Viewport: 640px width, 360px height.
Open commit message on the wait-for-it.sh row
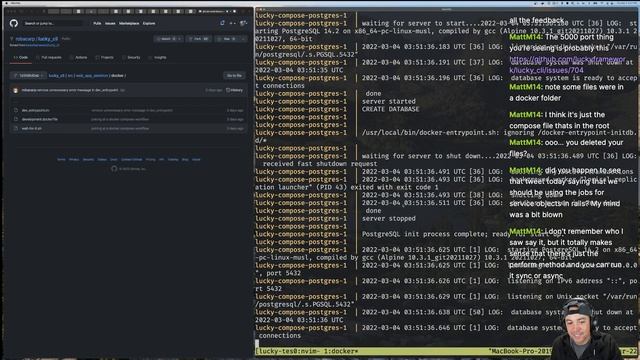(x=120, y=128)
